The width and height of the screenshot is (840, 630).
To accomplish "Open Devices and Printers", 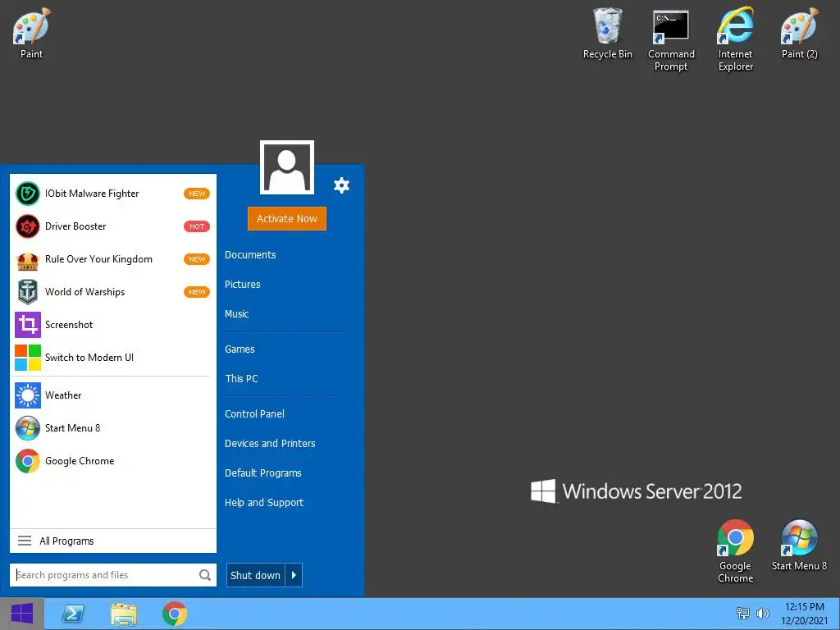I will (270, 444).
